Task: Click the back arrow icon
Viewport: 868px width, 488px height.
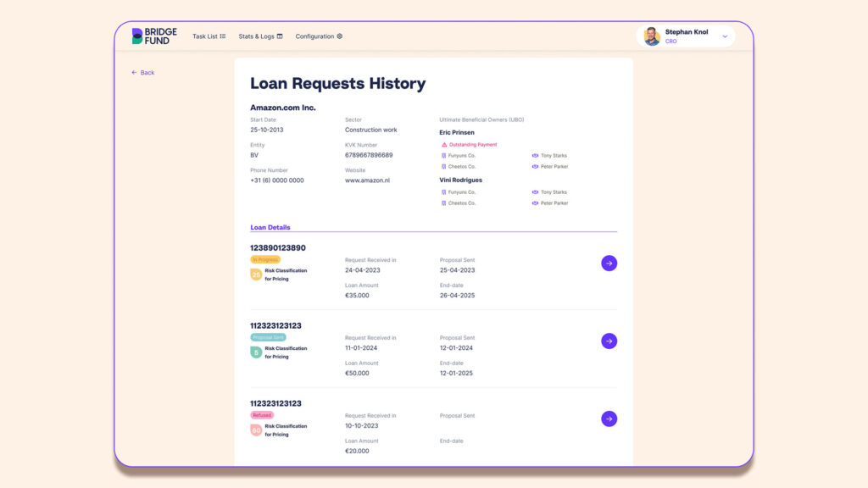Action: coord(134,73)
